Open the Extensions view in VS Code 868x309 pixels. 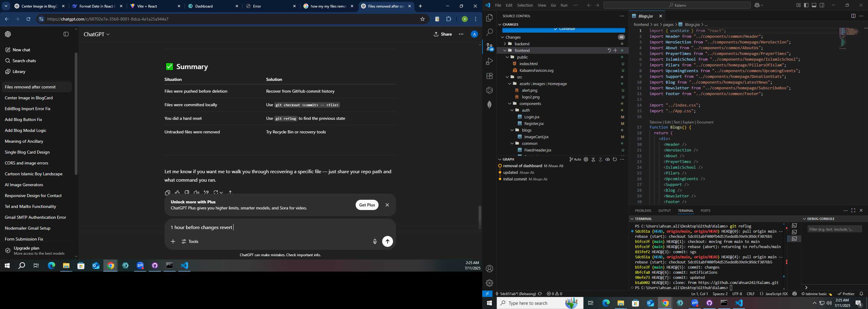(489, 76)
